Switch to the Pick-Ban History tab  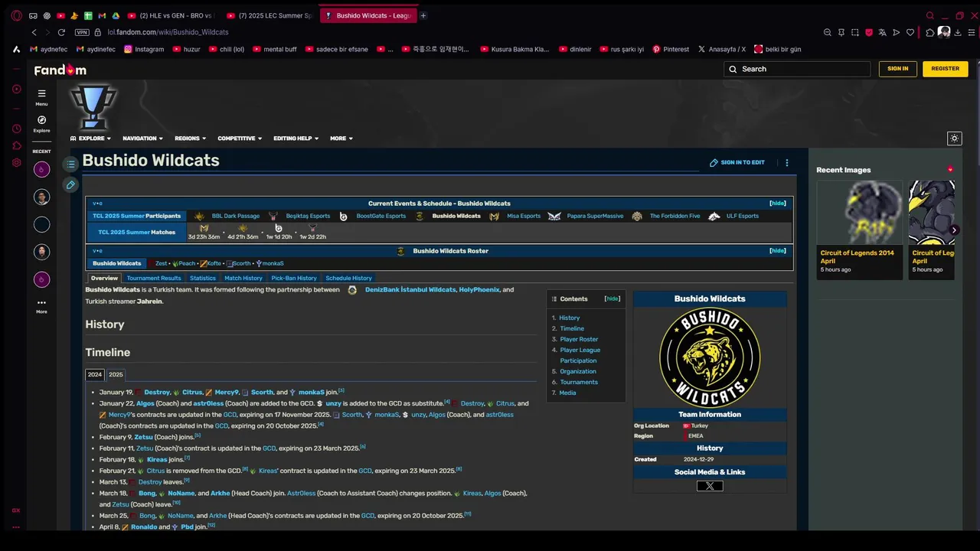294,279
